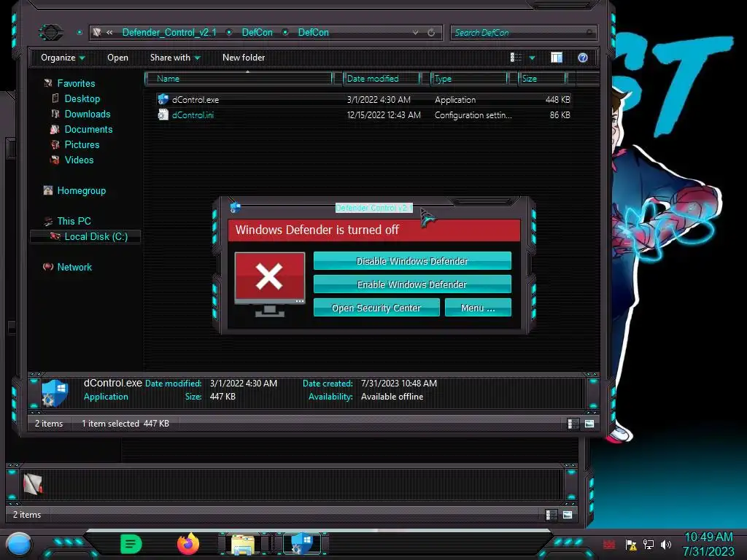747x560 pixels.
Task: Click Action Center flag tray icon
Action: click(x=631, y=544)
